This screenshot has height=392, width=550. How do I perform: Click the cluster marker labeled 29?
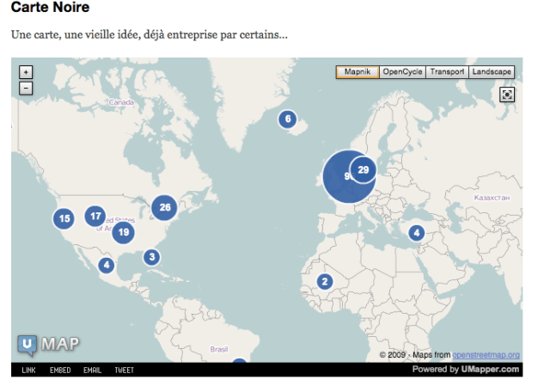coord(364,170)
